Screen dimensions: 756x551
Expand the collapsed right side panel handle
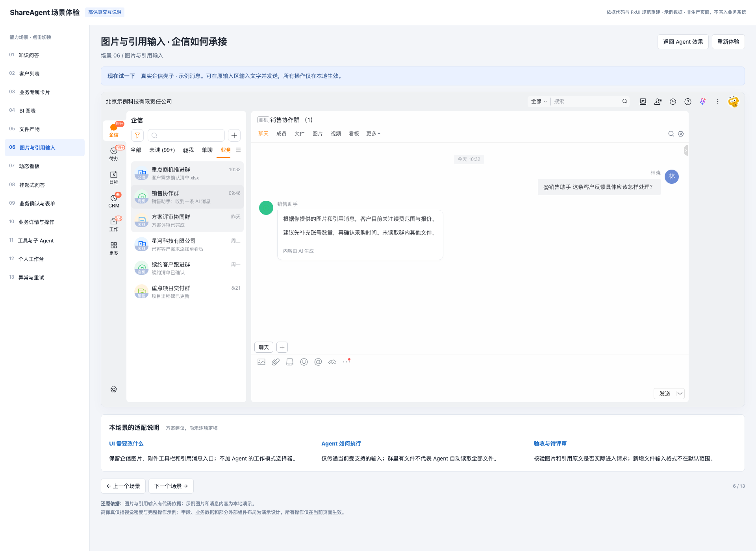pyautogui.click(x=686, y=150)
